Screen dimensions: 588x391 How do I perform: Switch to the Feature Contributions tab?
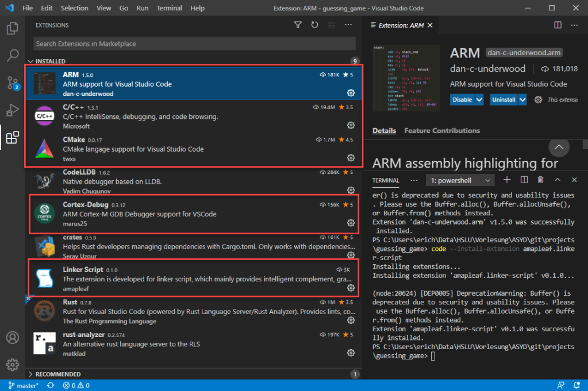(441, 130)
